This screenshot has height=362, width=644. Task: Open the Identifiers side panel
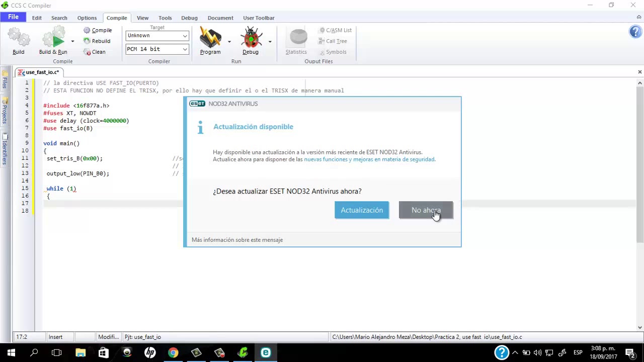pyautogui.click(x=5, y=149)
